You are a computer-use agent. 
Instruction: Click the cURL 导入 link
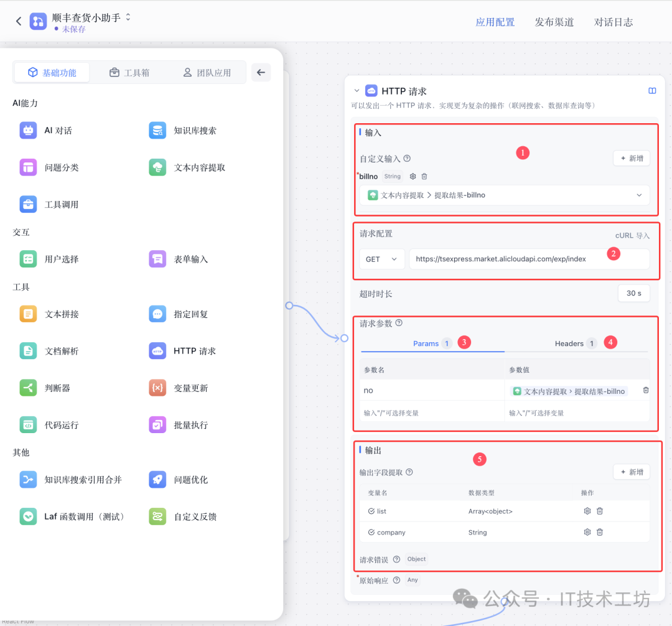click(632, 235)
